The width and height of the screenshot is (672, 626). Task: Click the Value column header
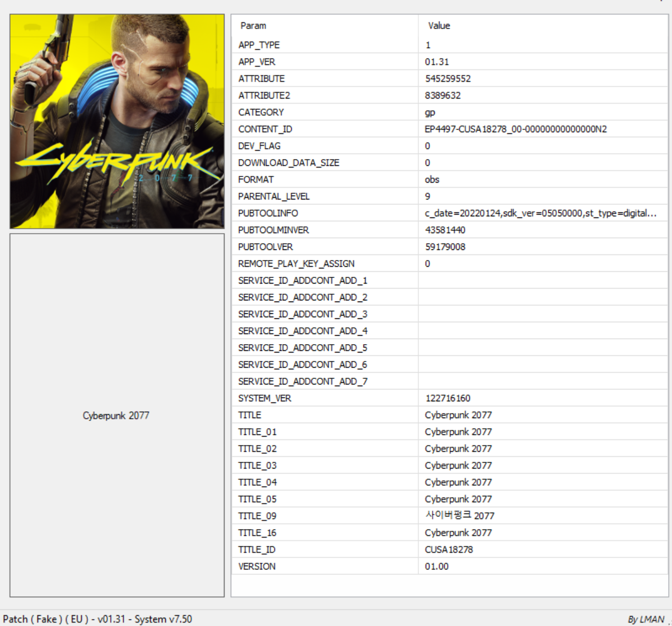(439, 26)
